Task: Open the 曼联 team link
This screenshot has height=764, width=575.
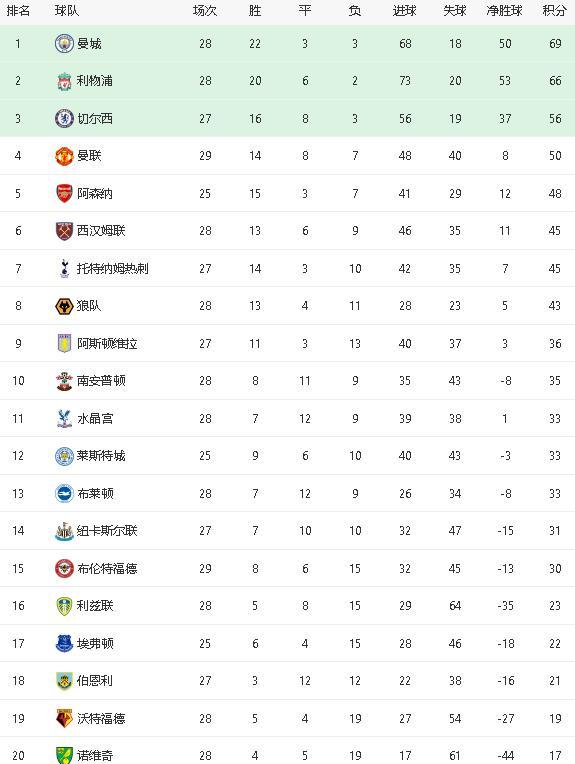Action: coord(89,156)
